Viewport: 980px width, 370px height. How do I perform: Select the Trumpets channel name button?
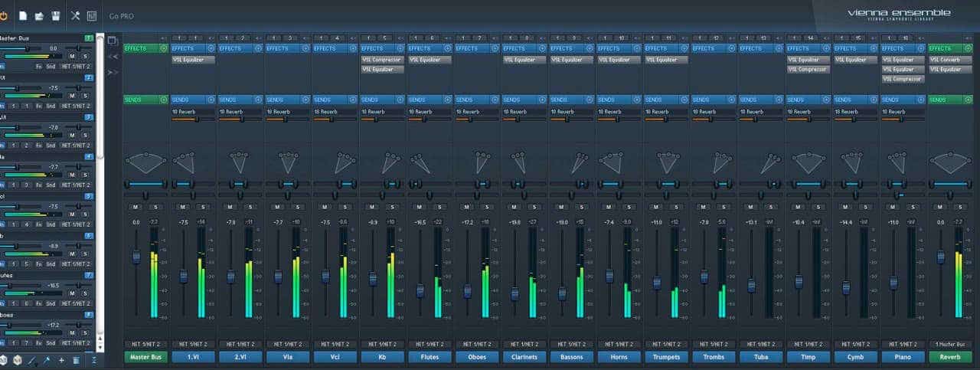[667, 357]
